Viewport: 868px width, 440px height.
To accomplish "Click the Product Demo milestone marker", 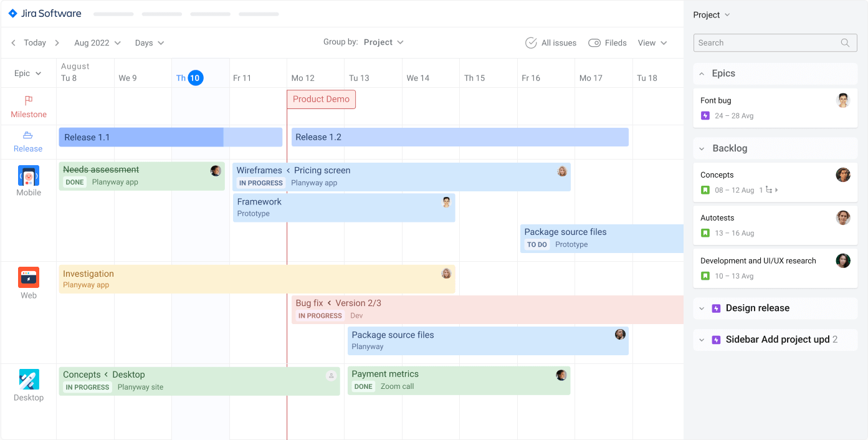I will (321, 99).
